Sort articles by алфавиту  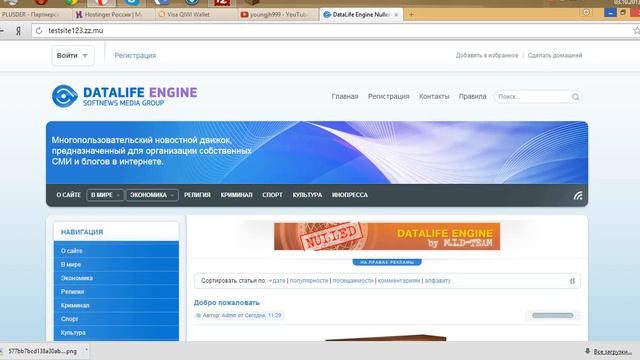coord(438,281)
